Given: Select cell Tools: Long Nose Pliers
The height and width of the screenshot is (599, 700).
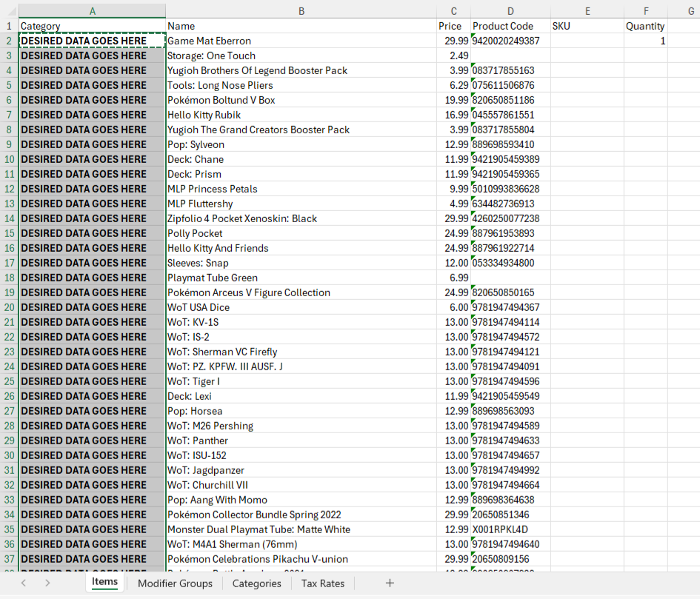Looking at the screenshot, I should [301, 85].
